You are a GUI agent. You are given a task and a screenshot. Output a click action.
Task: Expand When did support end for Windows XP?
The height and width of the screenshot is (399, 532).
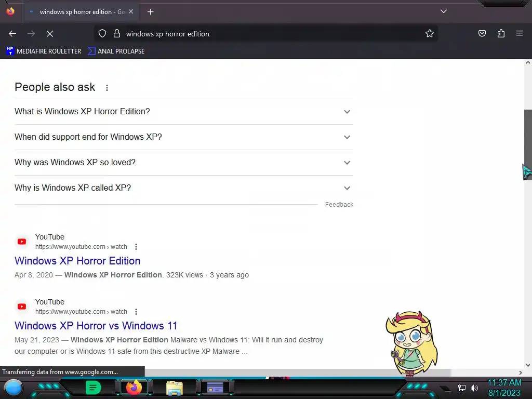click(183, 137)
